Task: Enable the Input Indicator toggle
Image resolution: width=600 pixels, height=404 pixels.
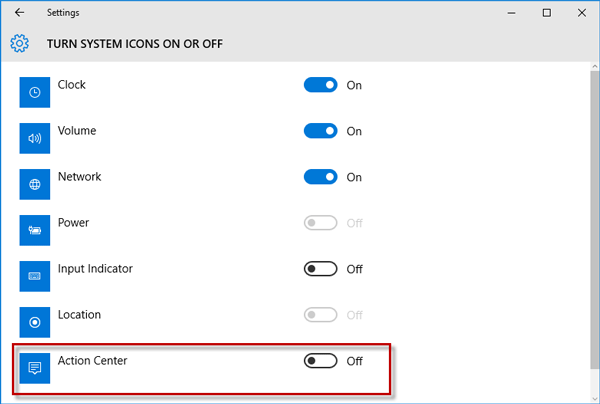Action: point(321,269)
